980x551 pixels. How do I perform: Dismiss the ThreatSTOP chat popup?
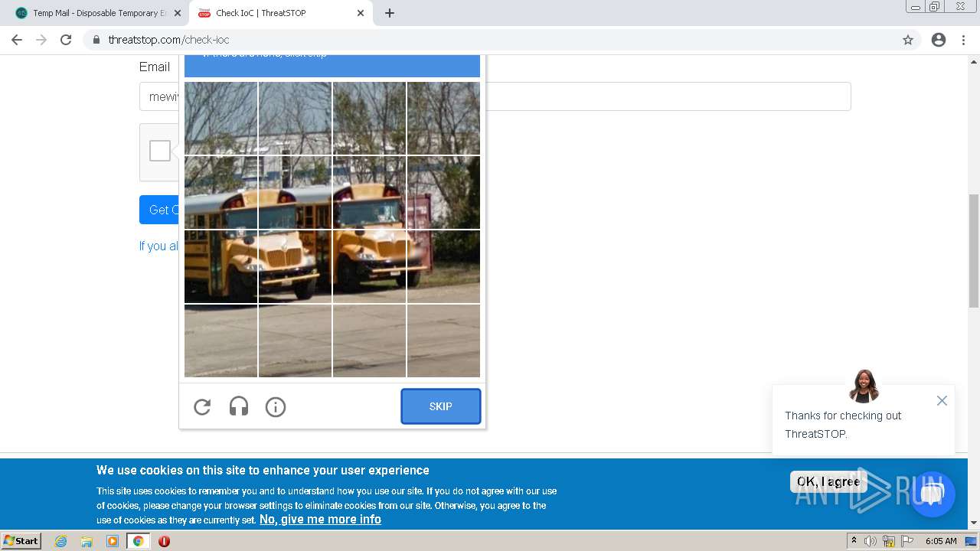pos(942,401)
